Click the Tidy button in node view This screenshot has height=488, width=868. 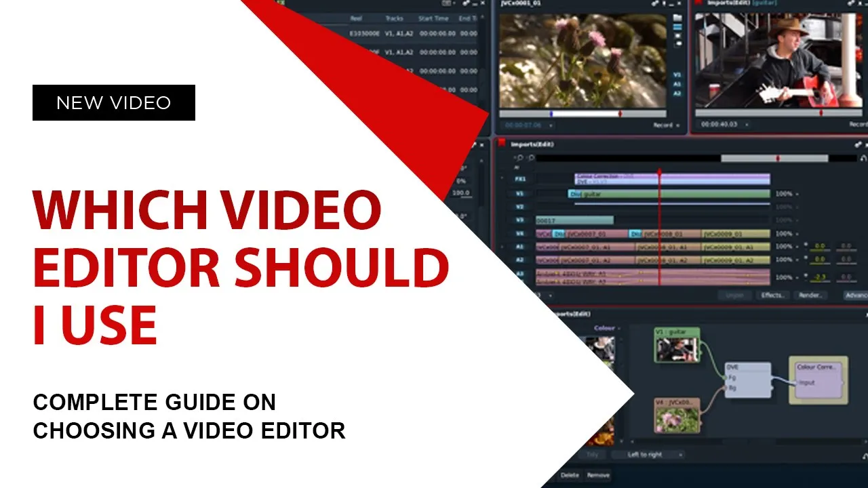(x=593, y=455)
